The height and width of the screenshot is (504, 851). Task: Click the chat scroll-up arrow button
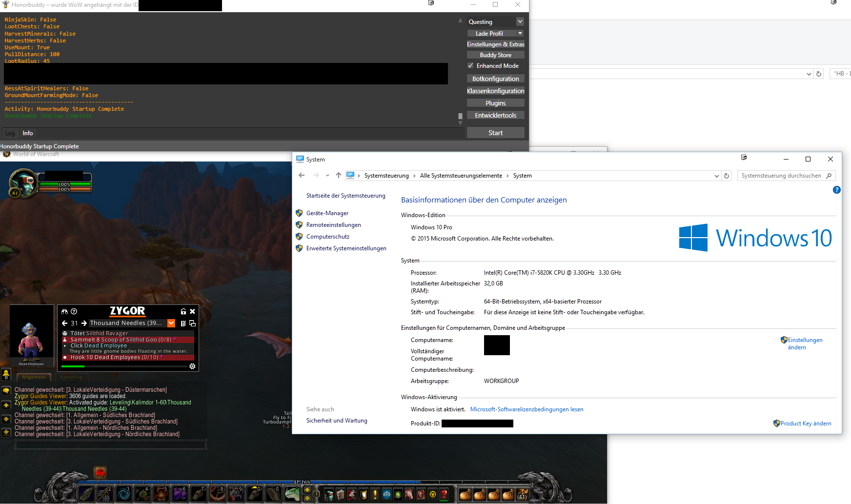(6, 405)
